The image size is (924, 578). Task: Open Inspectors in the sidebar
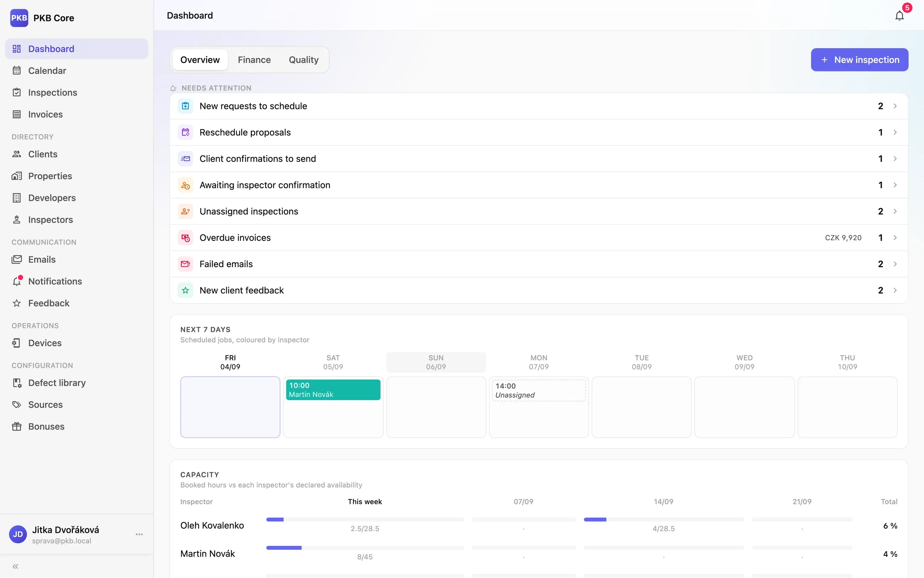[x=76, y=219]
